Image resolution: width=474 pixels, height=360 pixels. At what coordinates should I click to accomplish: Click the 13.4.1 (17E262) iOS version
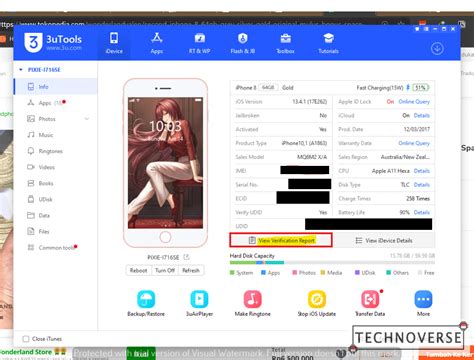[310, 102]
